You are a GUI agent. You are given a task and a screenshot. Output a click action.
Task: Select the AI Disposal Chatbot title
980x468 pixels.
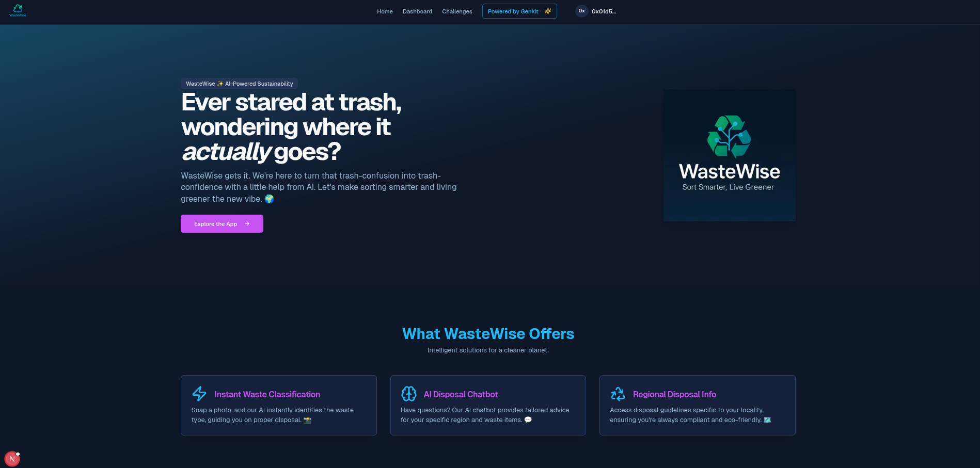(x=461, y=394)
